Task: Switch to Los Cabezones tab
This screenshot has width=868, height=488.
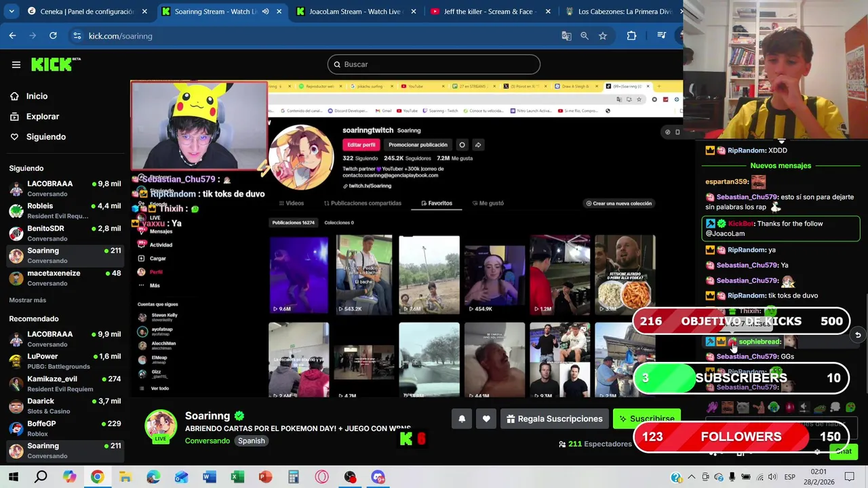Action: click(x=620, y=12)
